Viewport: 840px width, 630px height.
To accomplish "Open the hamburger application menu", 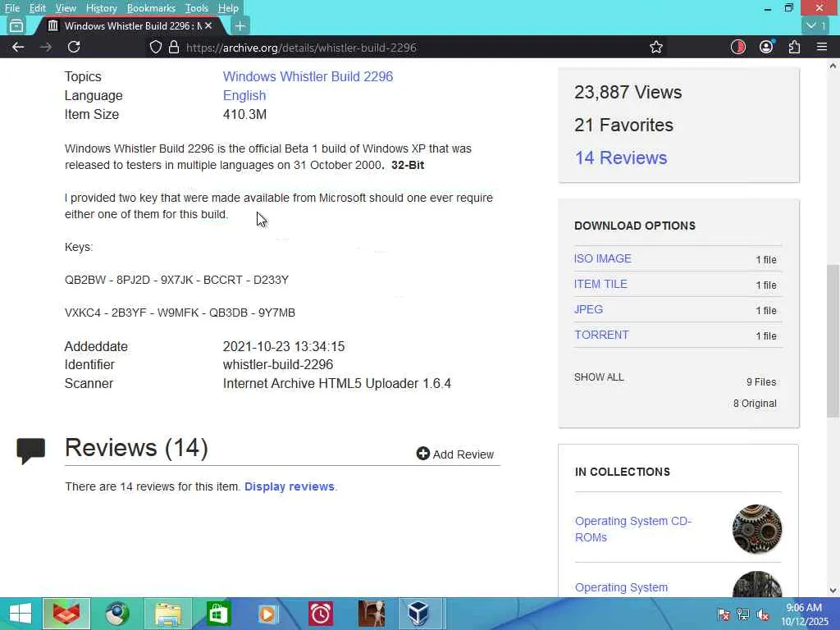I will (x=822, y=47).
